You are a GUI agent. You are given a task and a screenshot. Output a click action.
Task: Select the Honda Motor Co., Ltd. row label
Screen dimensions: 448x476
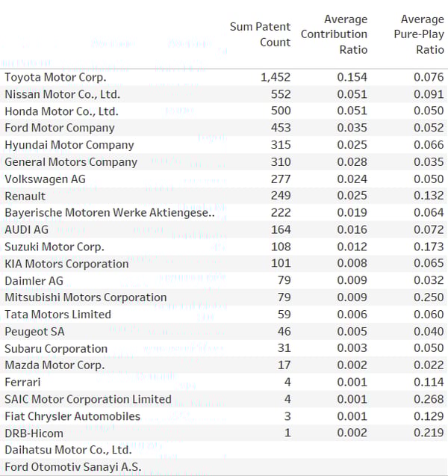[61, 111]
